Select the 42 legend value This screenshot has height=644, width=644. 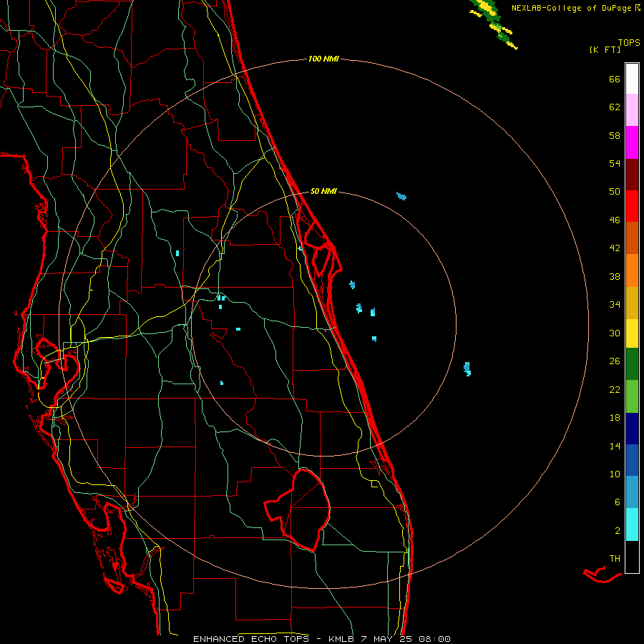click(x=615, y=248)
